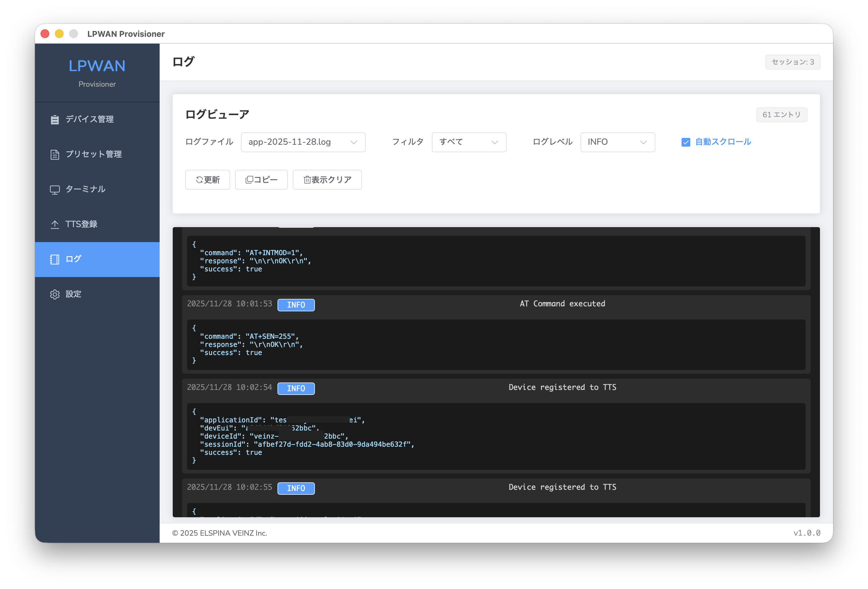
Task: Click the document icon beside プリセット管理
Action: click(x=55, y=154)
